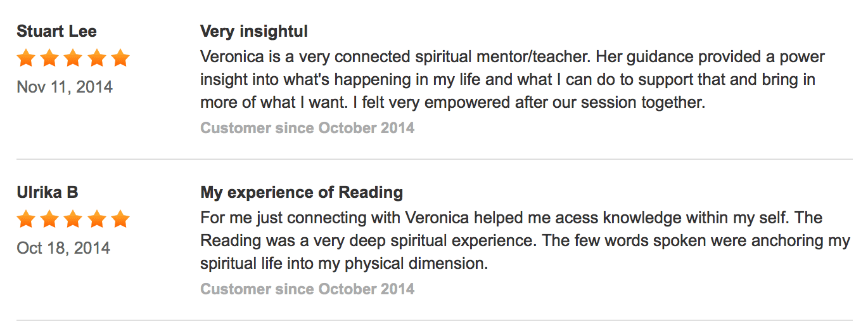Click the third star in Stuart Lee's rating
Image resolution: width=868 pixels, height=326 pixels.
[73, 58]
